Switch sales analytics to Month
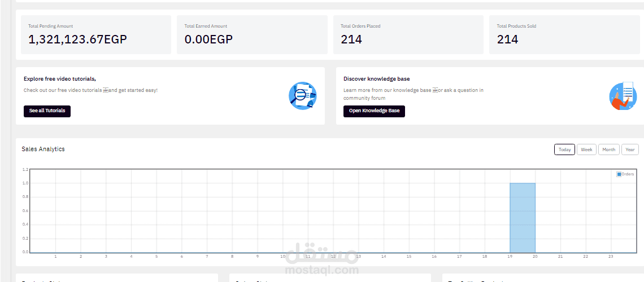Viewport: 644px width, 282px height. 608,149
